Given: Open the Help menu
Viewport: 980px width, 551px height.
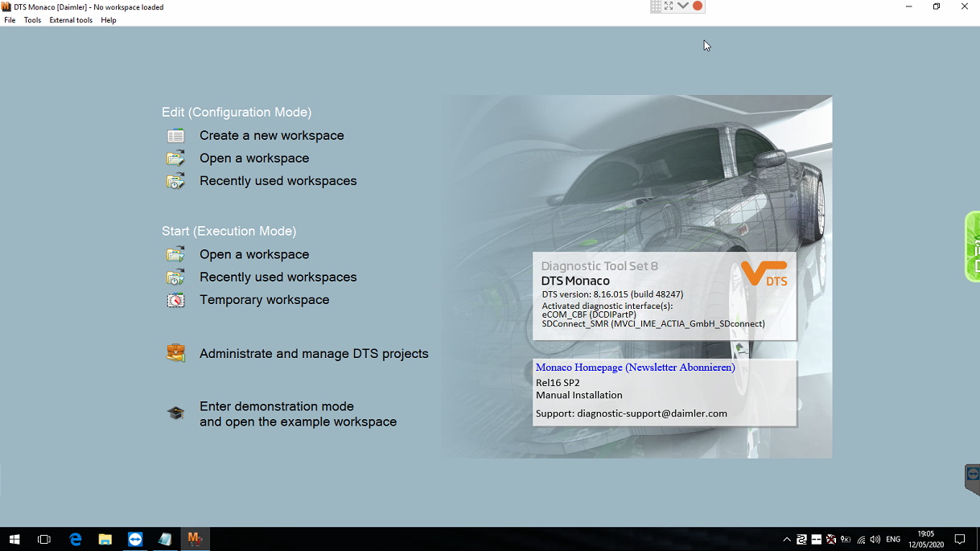Looking at the screenshot, I should pyautogui.click(x=109, y=20).
